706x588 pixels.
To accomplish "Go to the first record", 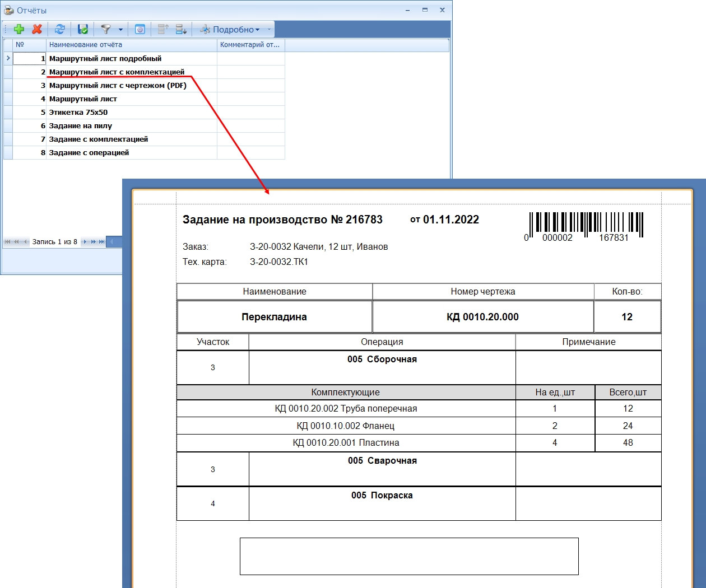I will 8,242.
